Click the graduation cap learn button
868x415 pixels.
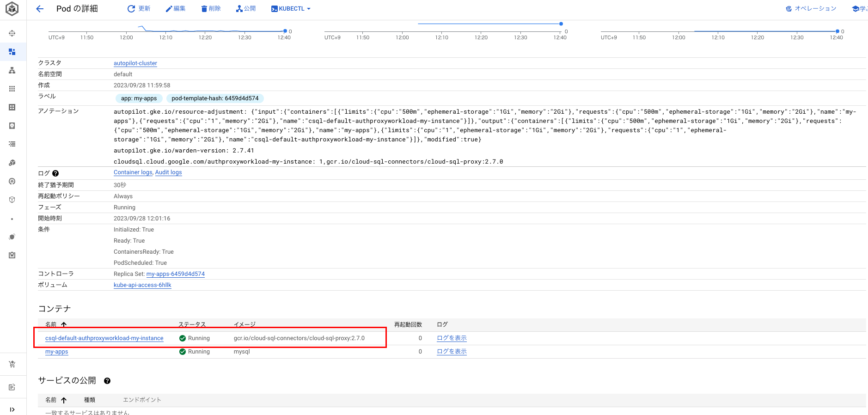[859, 9]
